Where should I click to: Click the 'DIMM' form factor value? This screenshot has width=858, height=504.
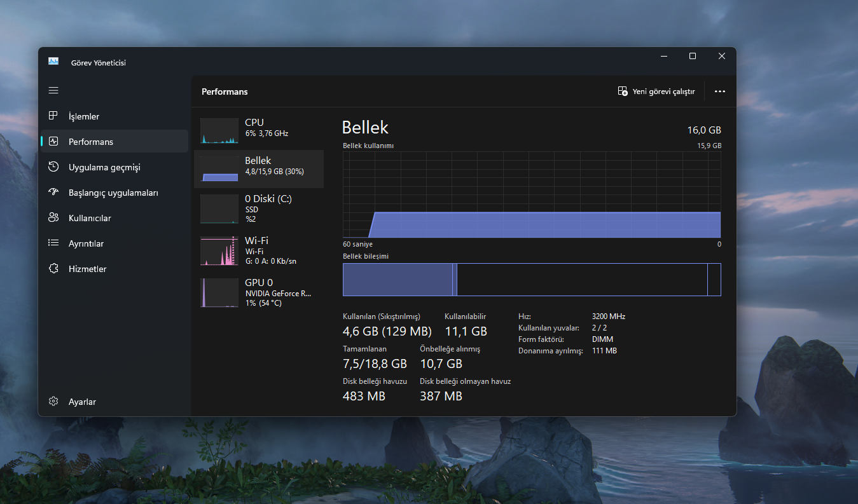pos(602,339)
